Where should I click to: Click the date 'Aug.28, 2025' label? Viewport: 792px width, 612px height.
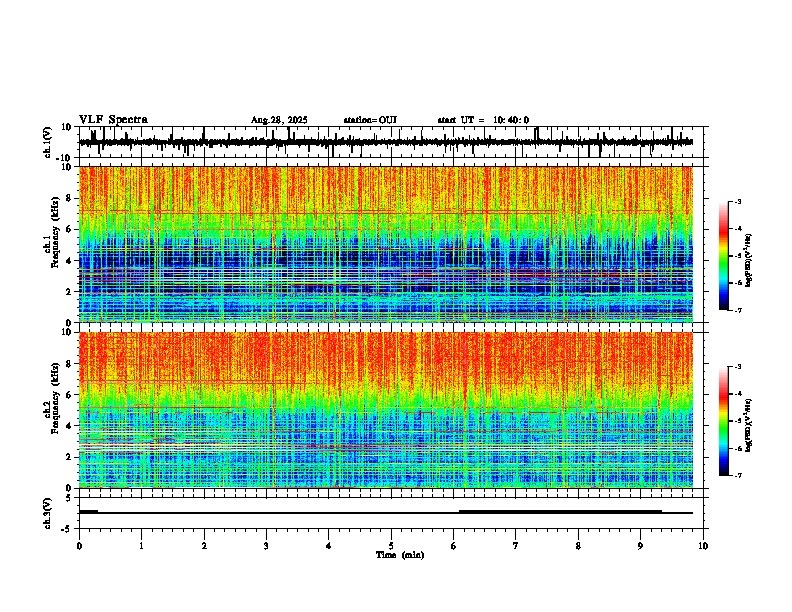click(279, 120)
